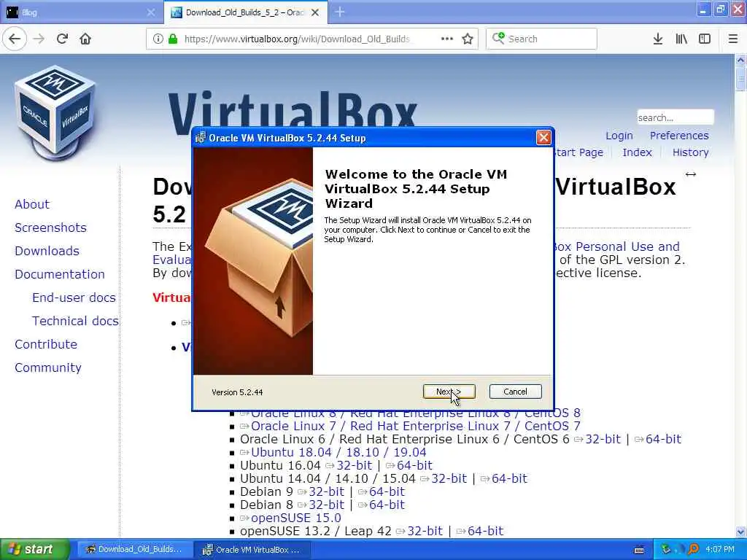
Task: Open the End-user docs link
Action: [74, 297]
